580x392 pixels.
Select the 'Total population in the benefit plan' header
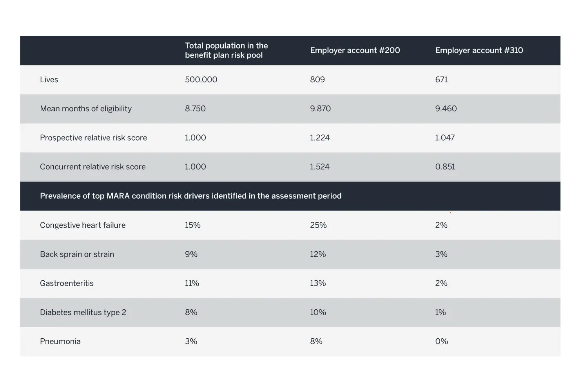tap(227, 50)
